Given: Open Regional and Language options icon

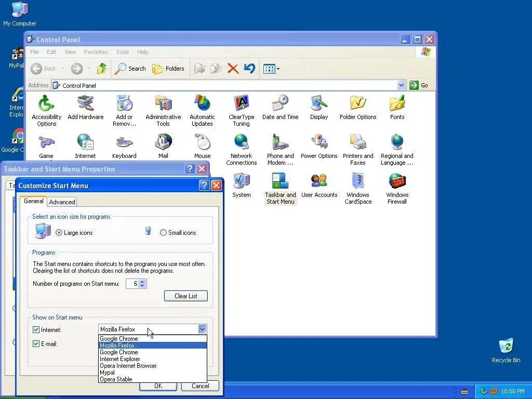Looking at the screenshot, I should (397, 150).
